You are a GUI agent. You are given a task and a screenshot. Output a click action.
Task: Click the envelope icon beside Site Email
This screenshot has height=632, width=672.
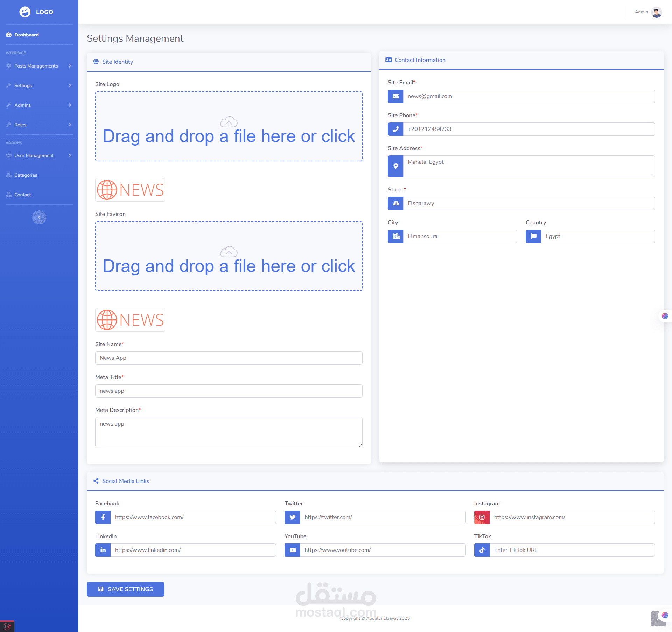click(395, 96)
